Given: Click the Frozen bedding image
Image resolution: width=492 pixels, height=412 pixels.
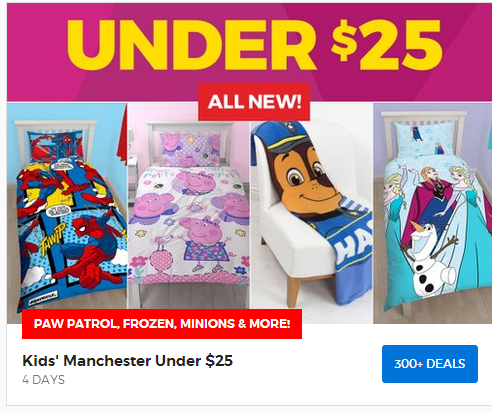Looking at the screenshot, I should pos(433,213).
